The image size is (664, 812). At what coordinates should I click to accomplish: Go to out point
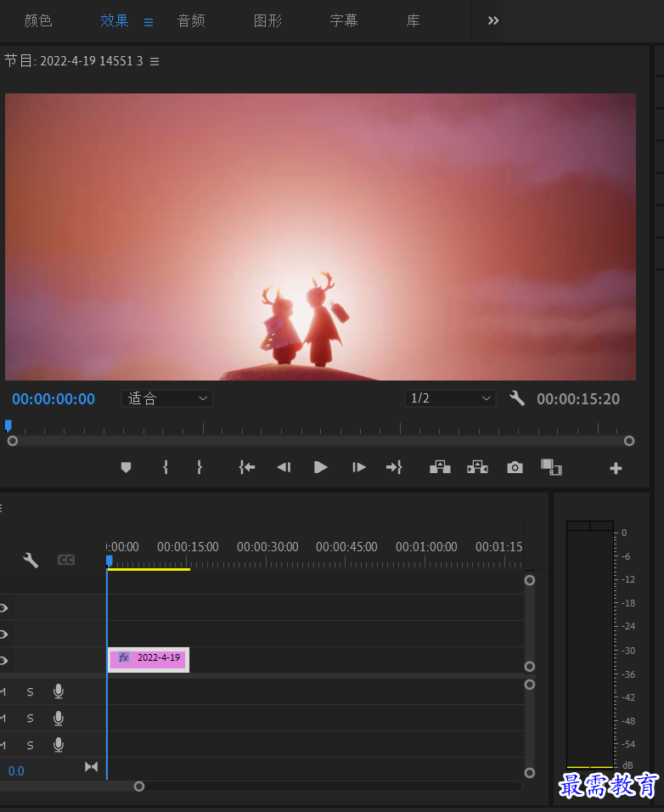coord(394,468)
